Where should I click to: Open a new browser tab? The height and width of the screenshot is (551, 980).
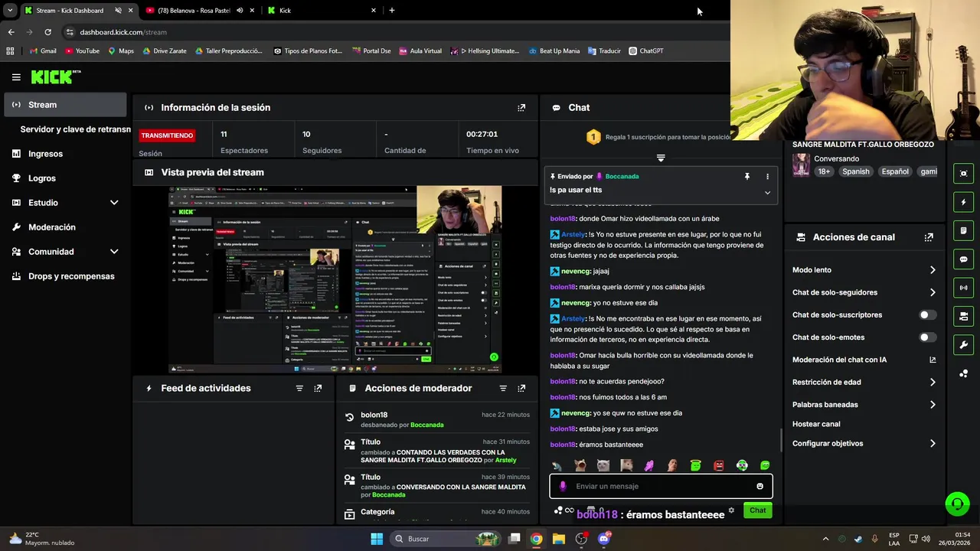click(x=392, y=11)
